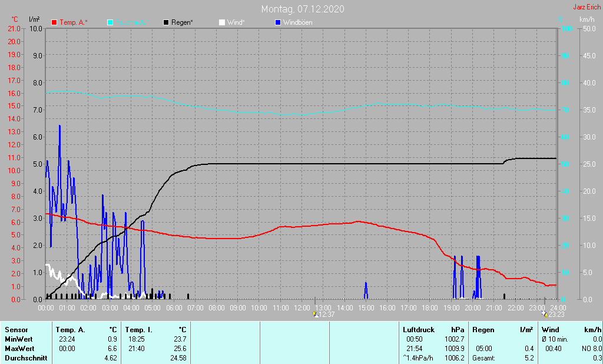This screenshot has height=364, width=603.
Task: Click the '23:23' time marker label
Action: [x=556, y=315]
